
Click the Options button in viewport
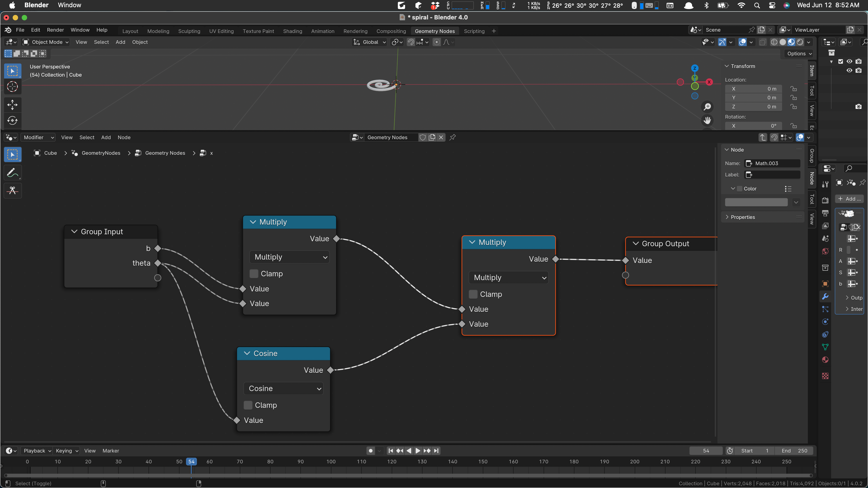pyautogui.click(x=799, y=54)
